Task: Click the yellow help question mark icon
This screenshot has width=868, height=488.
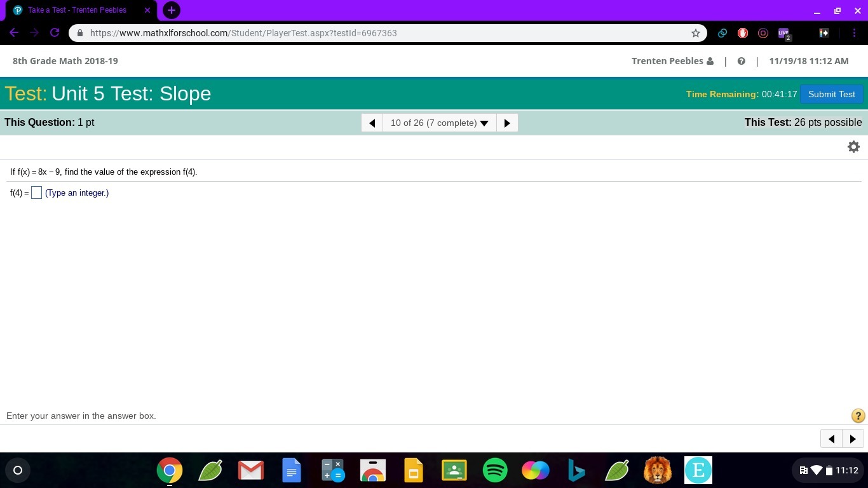Action: [x=858, y=416]
